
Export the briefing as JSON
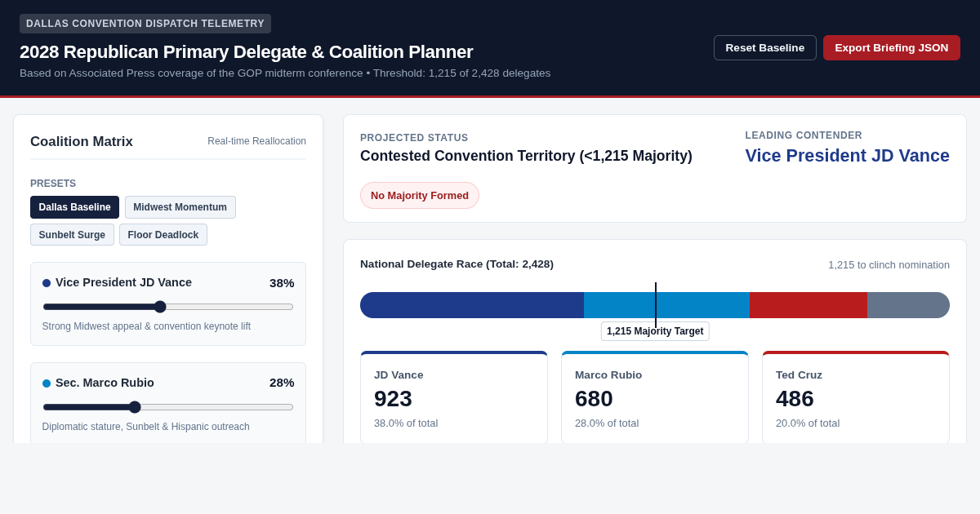[892, 47]
